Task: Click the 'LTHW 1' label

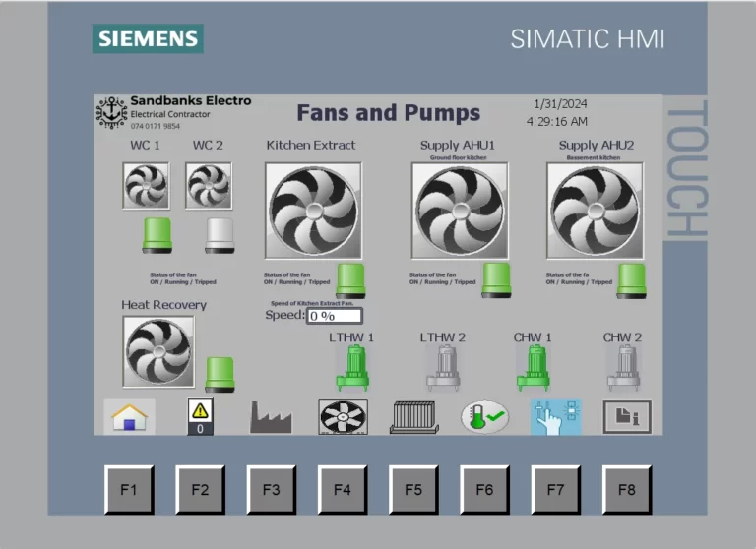Action: [351, 337]
